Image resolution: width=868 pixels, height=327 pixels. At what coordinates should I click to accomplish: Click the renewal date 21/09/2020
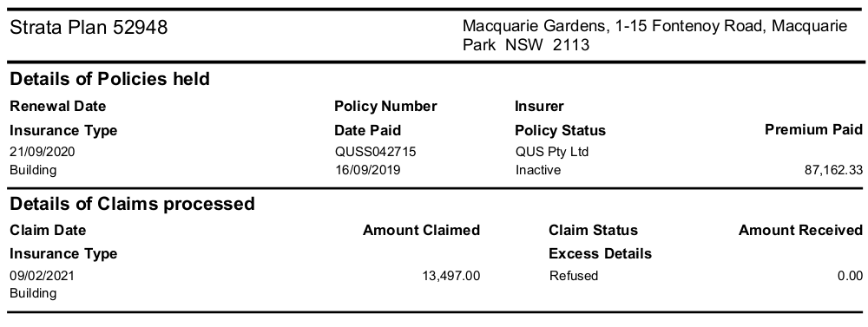pyautogui.click(x=42, y=152)
